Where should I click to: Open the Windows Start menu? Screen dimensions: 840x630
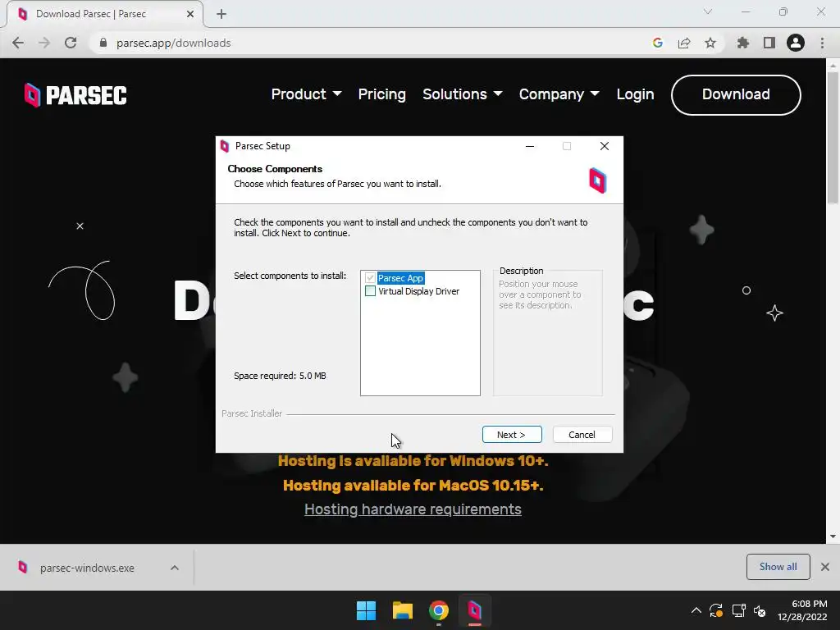[x=367, y=610]
